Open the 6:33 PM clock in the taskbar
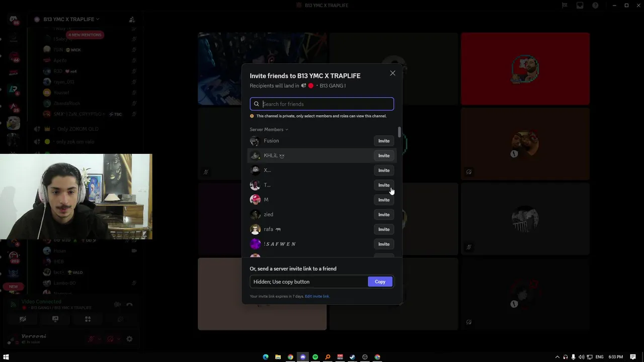Image resolution: width=644 pixels, height=362 pixels. click(x=616, y=357)
